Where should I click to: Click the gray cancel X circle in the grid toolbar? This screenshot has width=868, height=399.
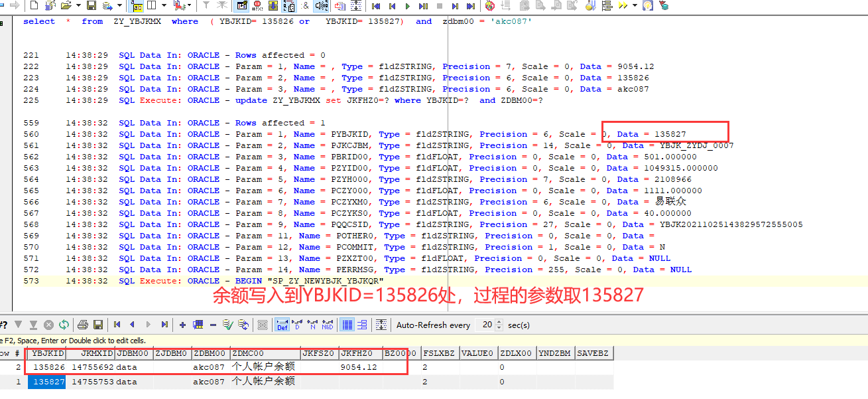pyautogui.click(x=48, y=325)
